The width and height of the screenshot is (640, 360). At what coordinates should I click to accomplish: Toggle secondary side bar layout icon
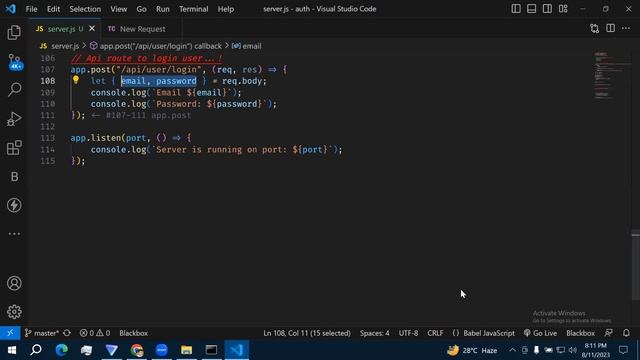coord(547,9)
